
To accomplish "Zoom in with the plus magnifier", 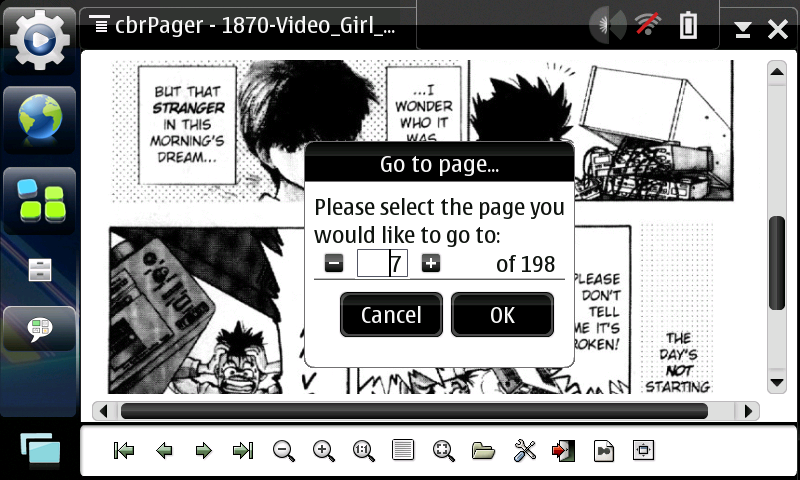I will 323,451.
